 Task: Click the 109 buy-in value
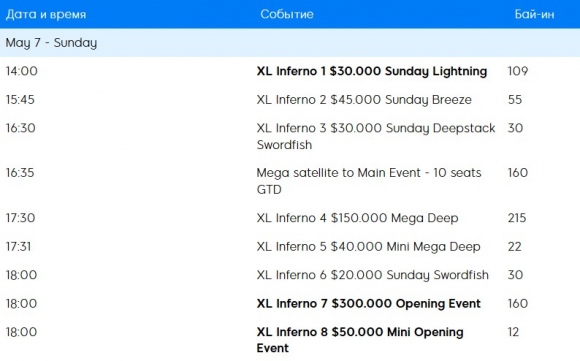pyautogui.click(x=518, y=71)
